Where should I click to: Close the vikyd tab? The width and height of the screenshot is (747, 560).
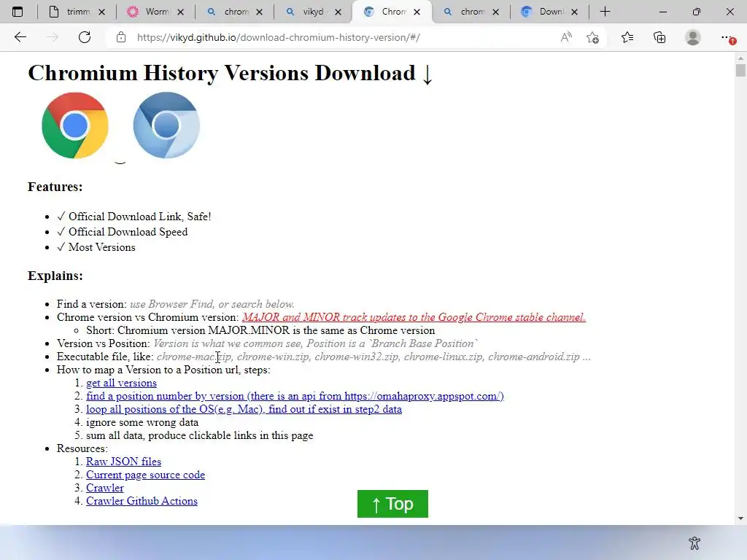(338, 12)
